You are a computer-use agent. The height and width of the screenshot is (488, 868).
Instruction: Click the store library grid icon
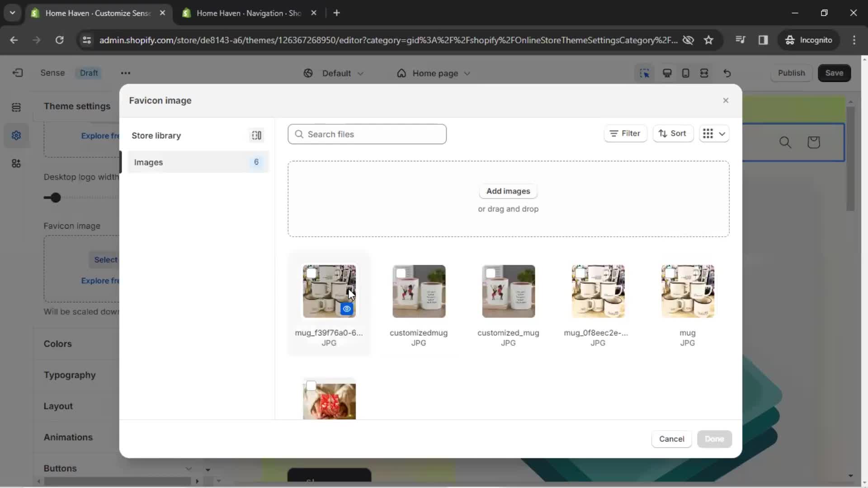(x=256, y=135)
